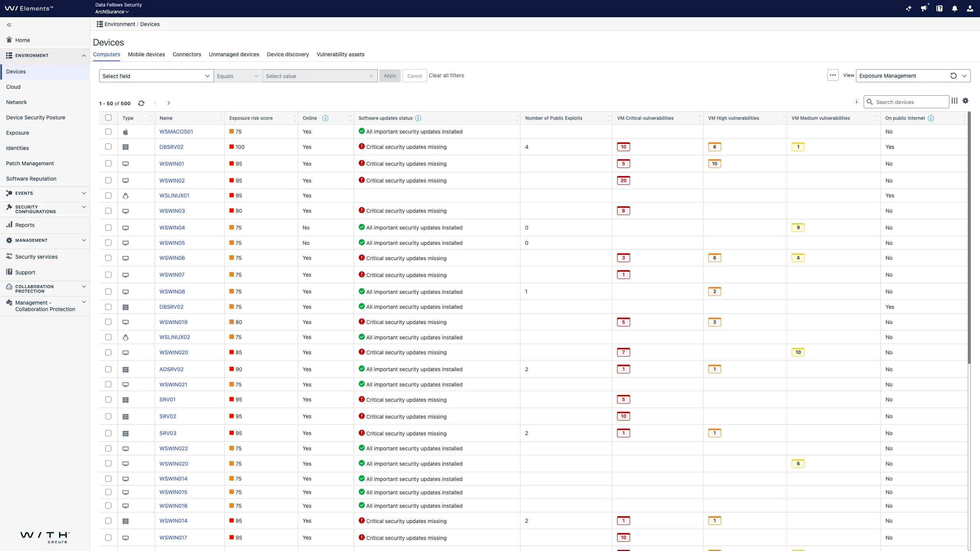The image size is (980, 551).
Task: Open the WSLINUX01 device link
Action: [x=174, y=196]
